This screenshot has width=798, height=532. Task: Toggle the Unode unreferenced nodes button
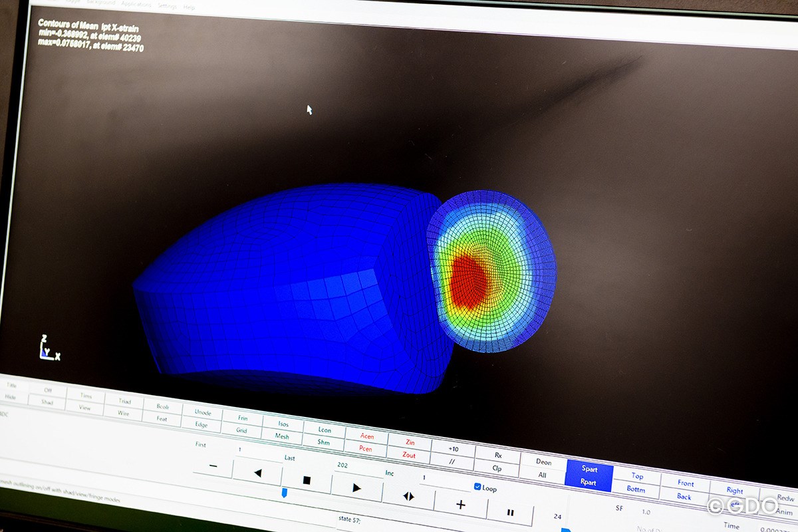(203, 412)
